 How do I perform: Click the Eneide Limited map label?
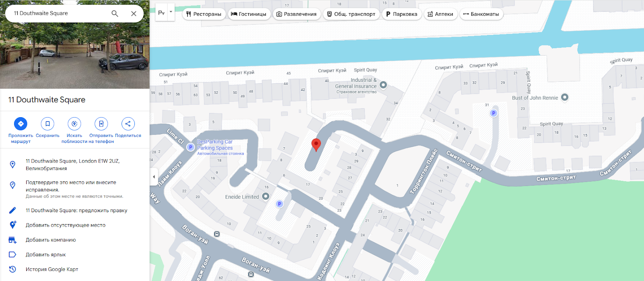click(242, 197)
